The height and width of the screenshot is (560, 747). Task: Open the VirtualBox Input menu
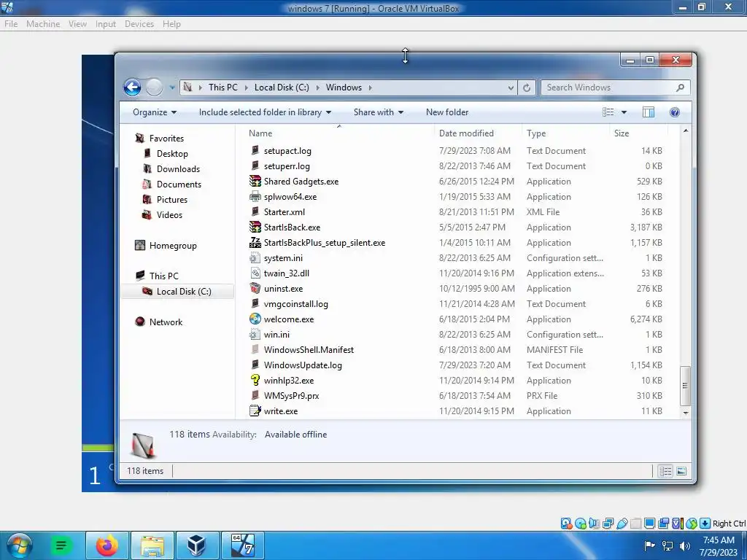(x=105, y=24)
